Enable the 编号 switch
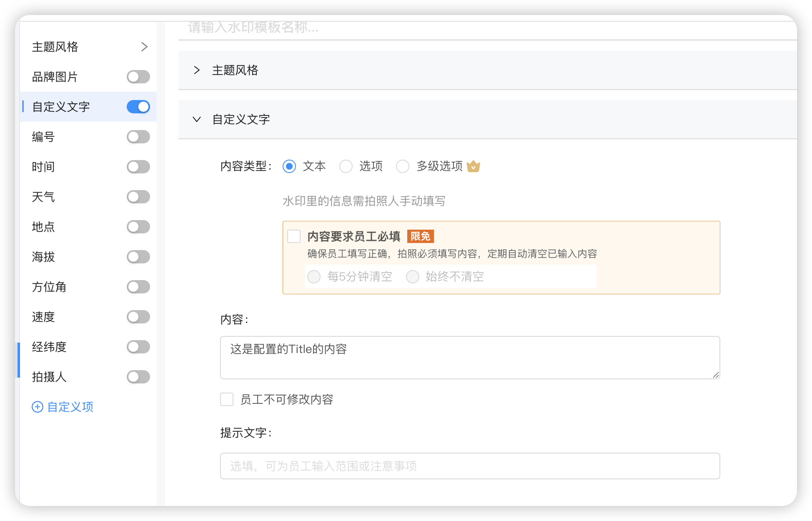The height and width of the screenshot is (521, 812). point(138,137)
